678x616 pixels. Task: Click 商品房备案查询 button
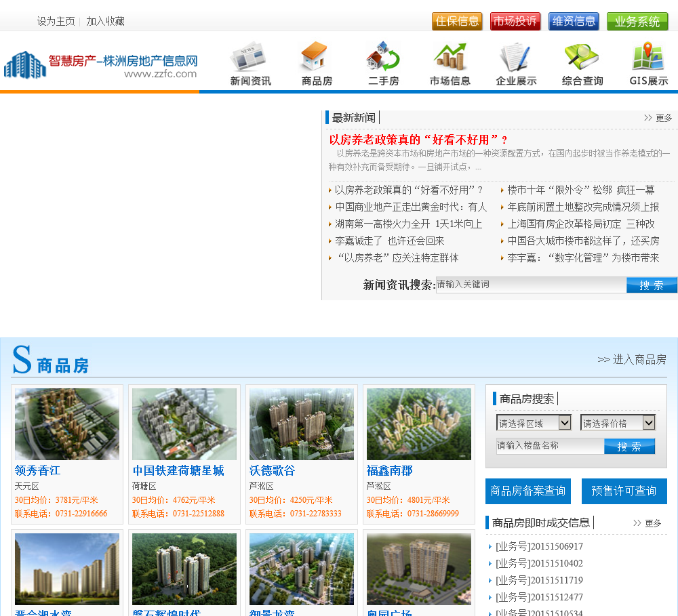pos(528,491)
